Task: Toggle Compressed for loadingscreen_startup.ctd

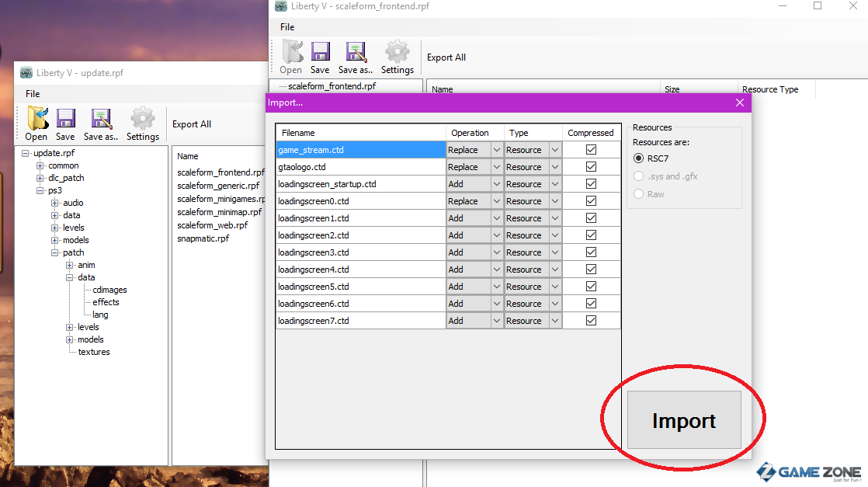Action: (x=591, y=184)
